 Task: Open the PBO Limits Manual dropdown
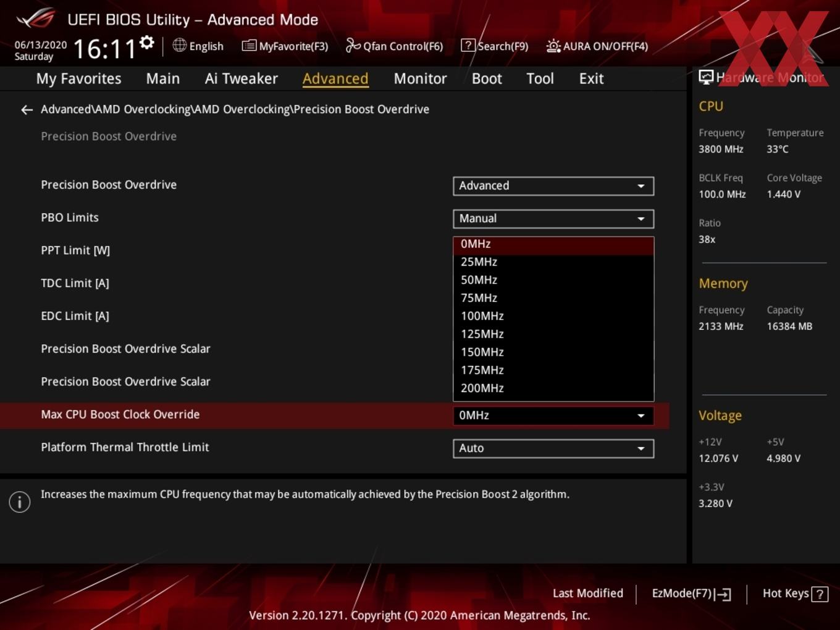553,219
